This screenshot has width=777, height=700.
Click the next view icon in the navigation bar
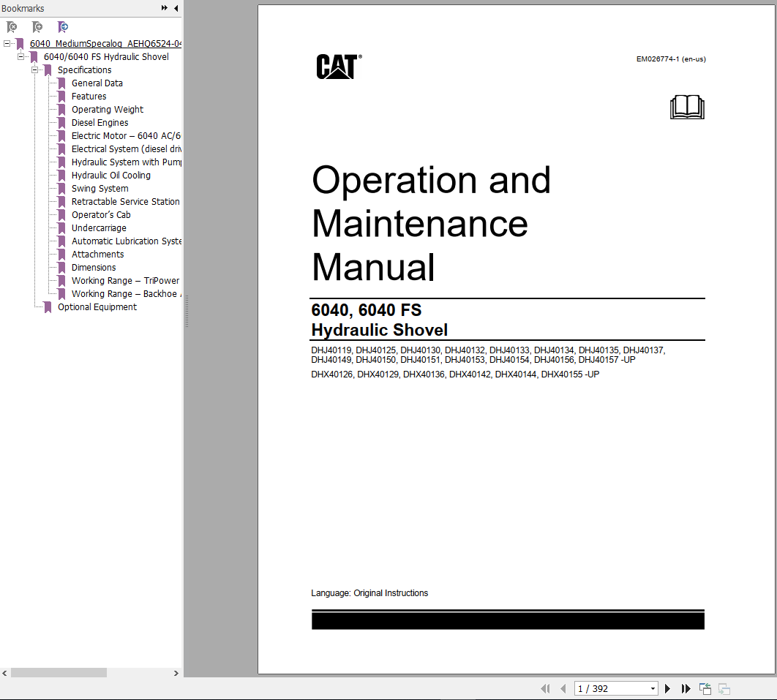click(724, 688)
